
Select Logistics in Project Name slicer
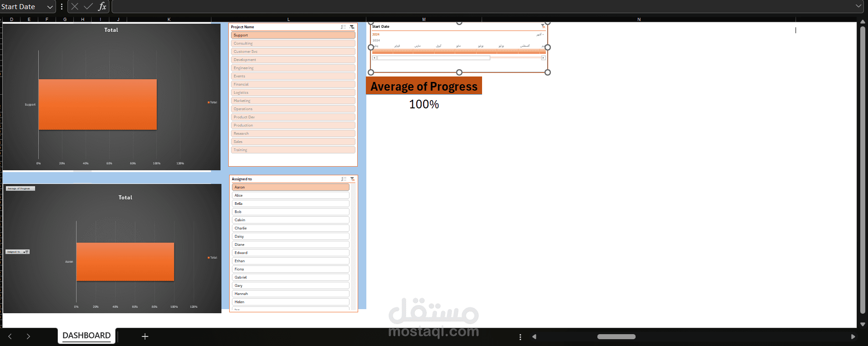point(293,92)
